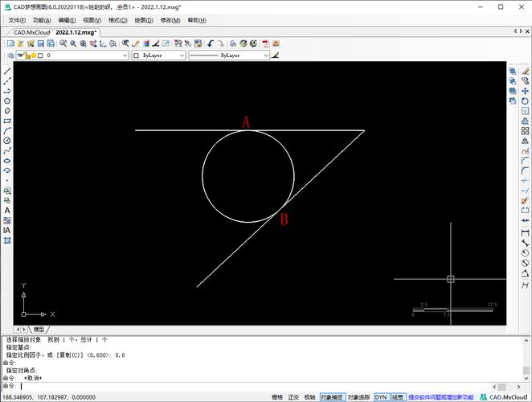Click the Save file toolbar icon
Image resolution: width=532 pixels, height=402 pixels.
(x=41, y=43)
